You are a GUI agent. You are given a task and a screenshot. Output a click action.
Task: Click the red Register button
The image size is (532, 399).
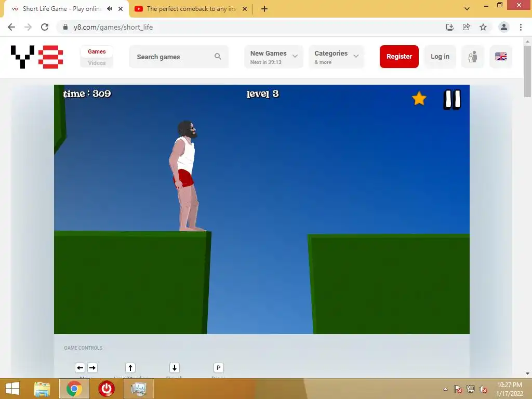pos(399,57)
